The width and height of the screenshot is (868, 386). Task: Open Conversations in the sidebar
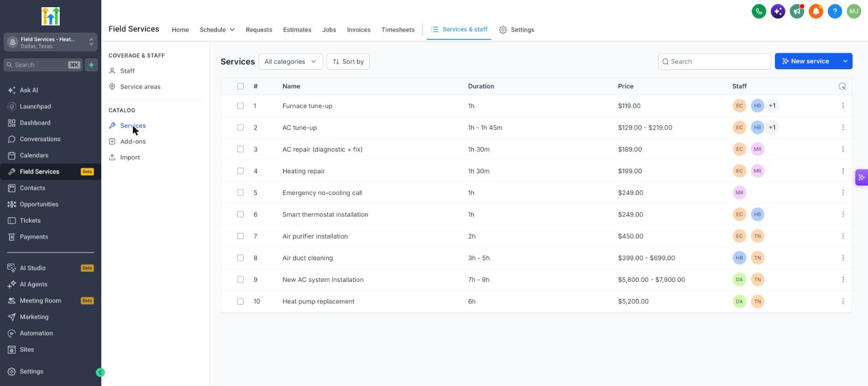(40, 139)
